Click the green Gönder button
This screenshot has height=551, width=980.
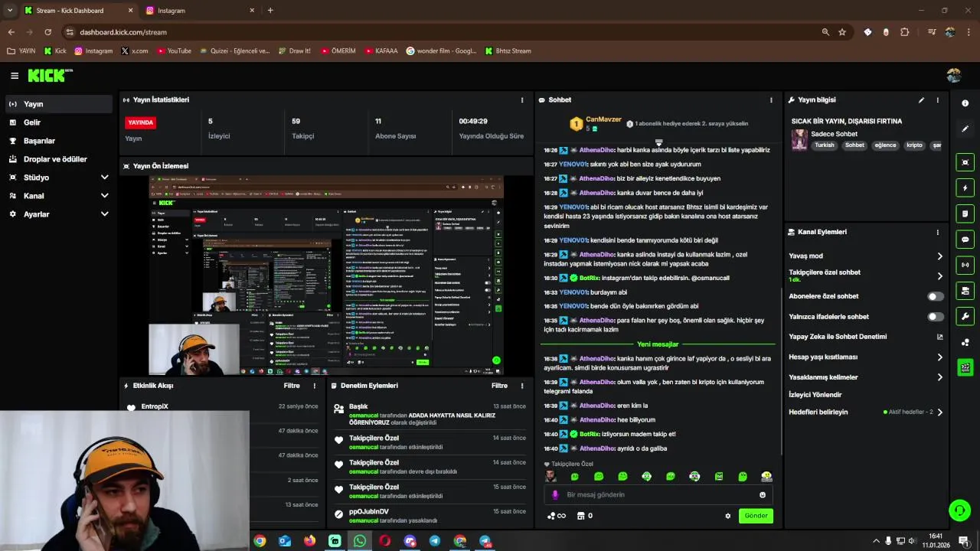pos(756,516)
